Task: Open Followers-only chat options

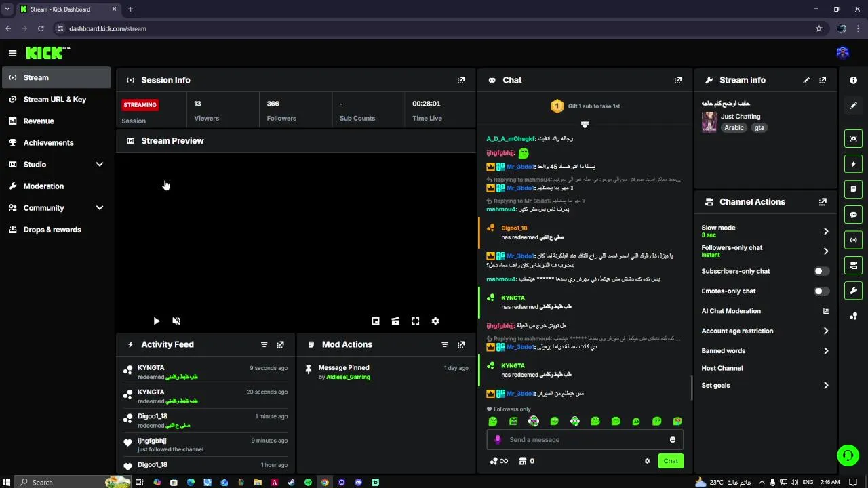Action: click(x=765, y=251)
